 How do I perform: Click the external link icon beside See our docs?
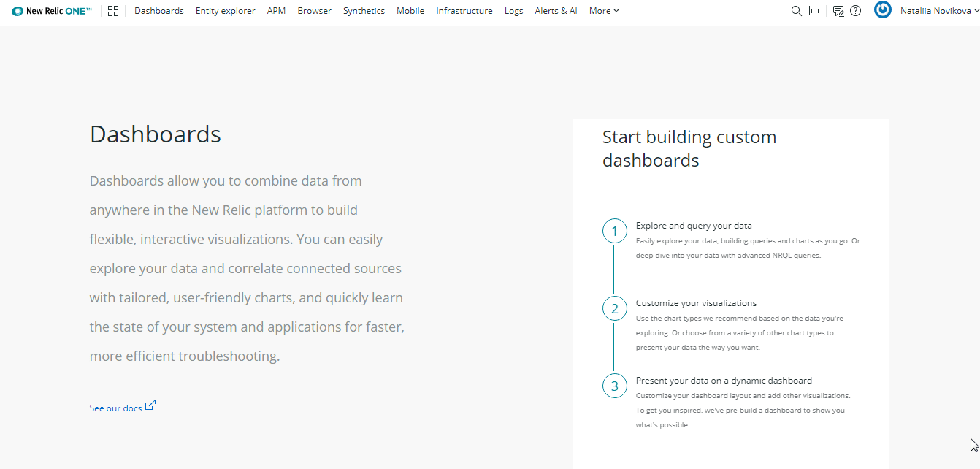(x=150, y=405)
